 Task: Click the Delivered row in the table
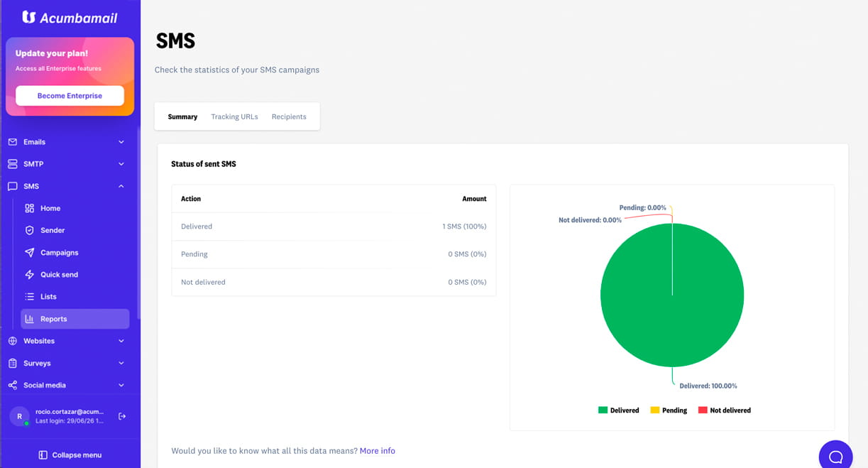point(334,227)
